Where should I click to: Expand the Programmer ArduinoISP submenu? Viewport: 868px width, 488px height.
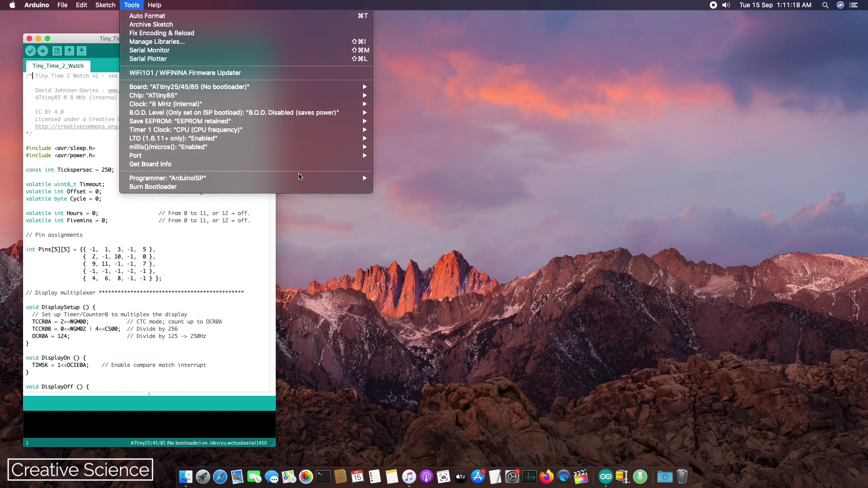(x=246, y=178)
